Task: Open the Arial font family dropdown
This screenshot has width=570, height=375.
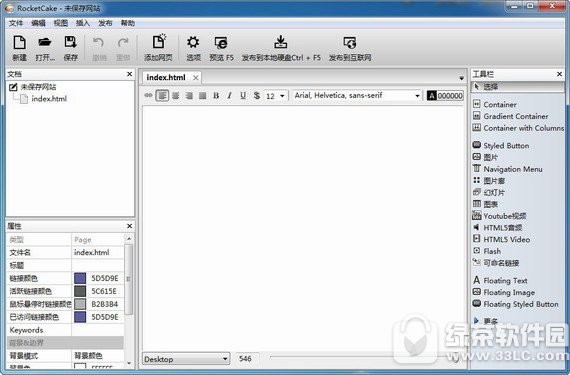Action: coord(357,96)
